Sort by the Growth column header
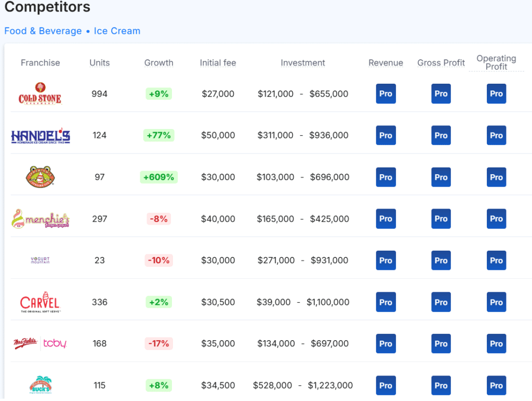532x401 pixels. (159, 63)
